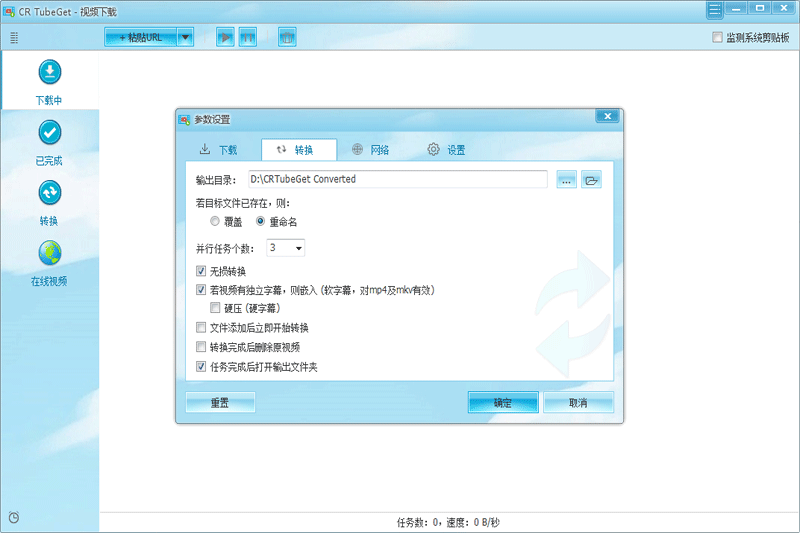This screenshot has height=533, width=800.
Task: Switch to the 下载 tab in settings
Action: (x=218, y=150)
